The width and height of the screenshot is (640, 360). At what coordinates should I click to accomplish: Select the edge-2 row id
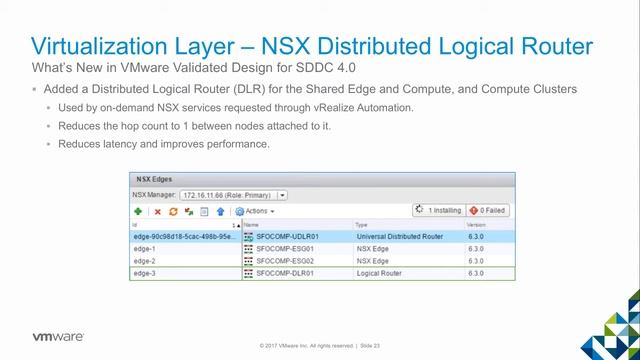point(144,261)
